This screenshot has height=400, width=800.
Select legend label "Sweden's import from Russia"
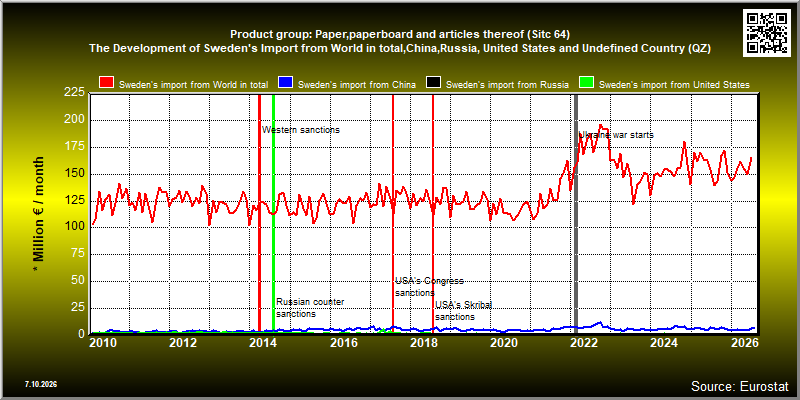pos(507,85)
